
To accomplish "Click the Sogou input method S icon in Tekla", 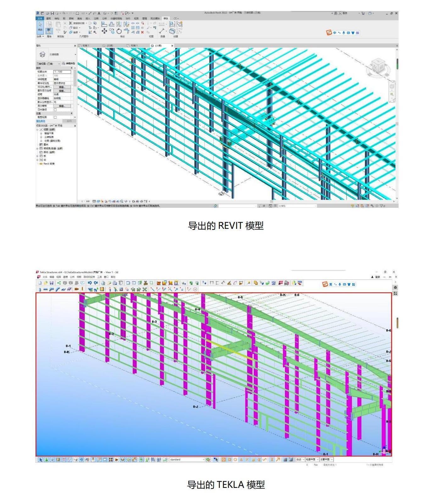I will [x=325, y=284].
